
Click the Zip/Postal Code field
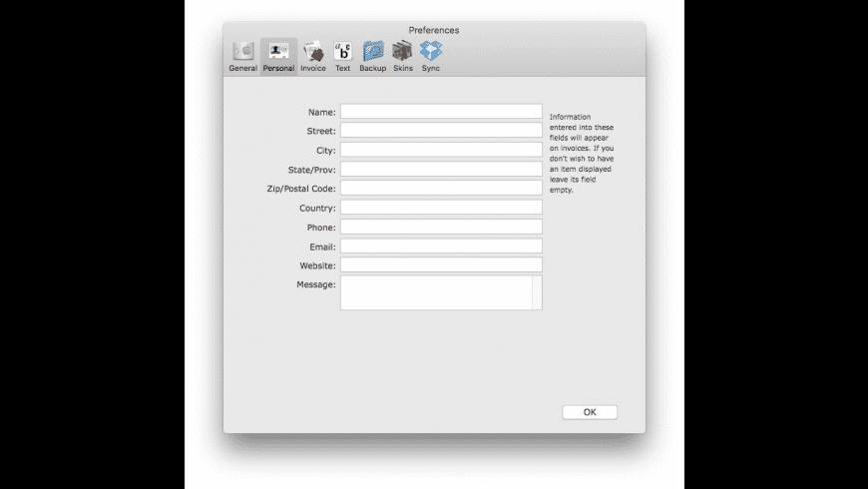pos(441,188)
